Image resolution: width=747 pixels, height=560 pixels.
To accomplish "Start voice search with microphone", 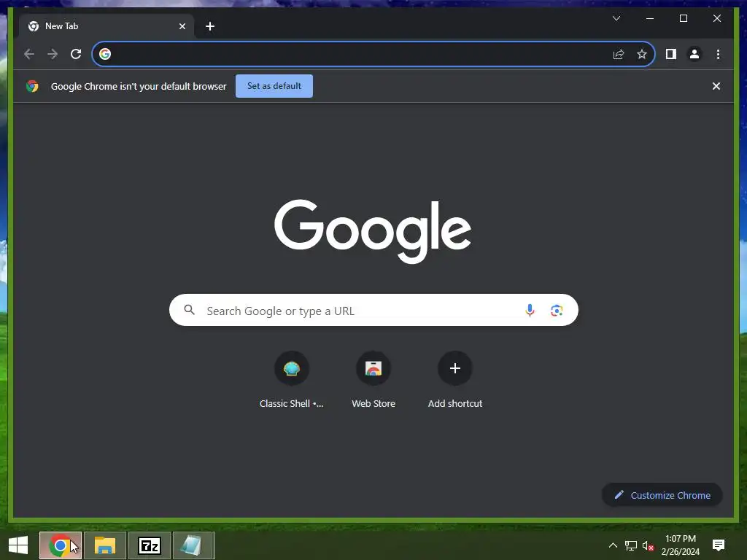I will tap(530, 311).
